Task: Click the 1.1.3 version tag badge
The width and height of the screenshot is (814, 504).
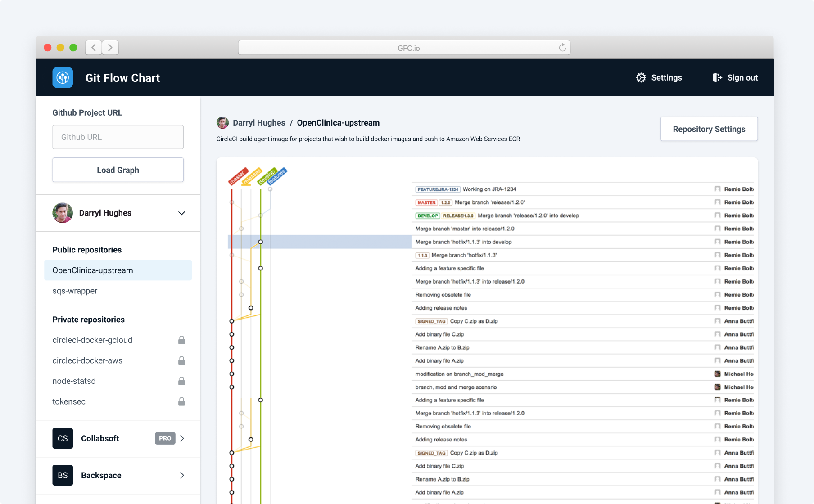Action: [422, 255]
